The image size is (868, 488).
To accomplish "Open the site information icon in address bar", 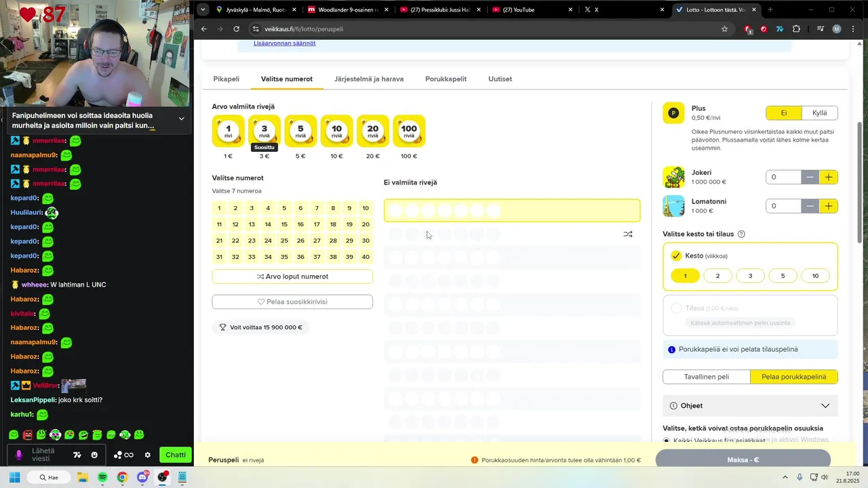I will [256, 29].
